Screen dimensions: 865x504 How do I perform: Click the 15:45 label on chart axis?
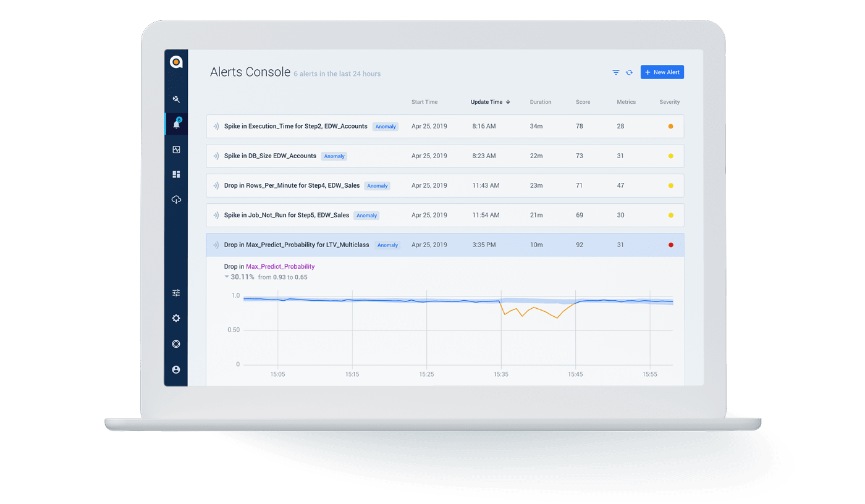point(575,374)
